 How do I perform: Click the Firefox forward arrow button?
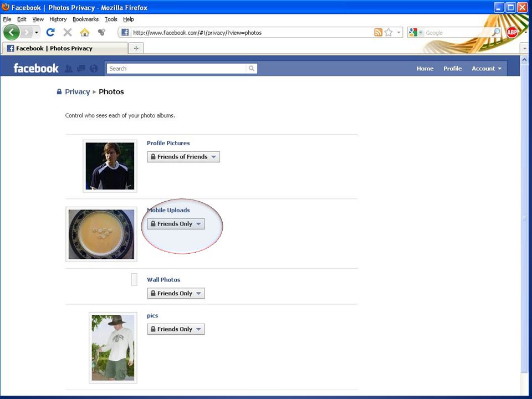(x=27, y=33)
